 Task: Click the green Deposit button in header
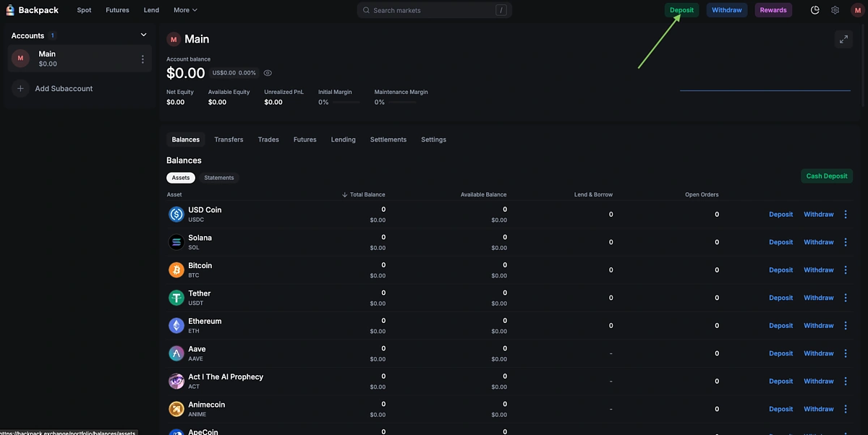[x=681, y=10]
